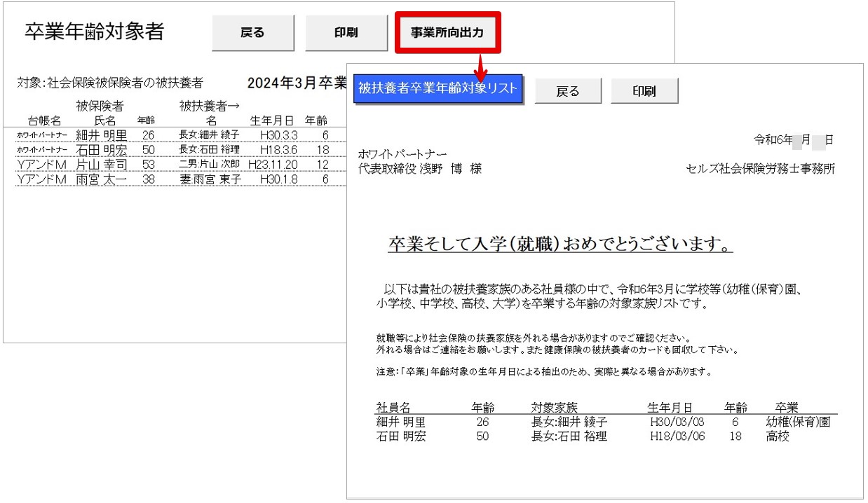
Task: Select 細井 明里 in the left list
Action: [x=101, y=135]
